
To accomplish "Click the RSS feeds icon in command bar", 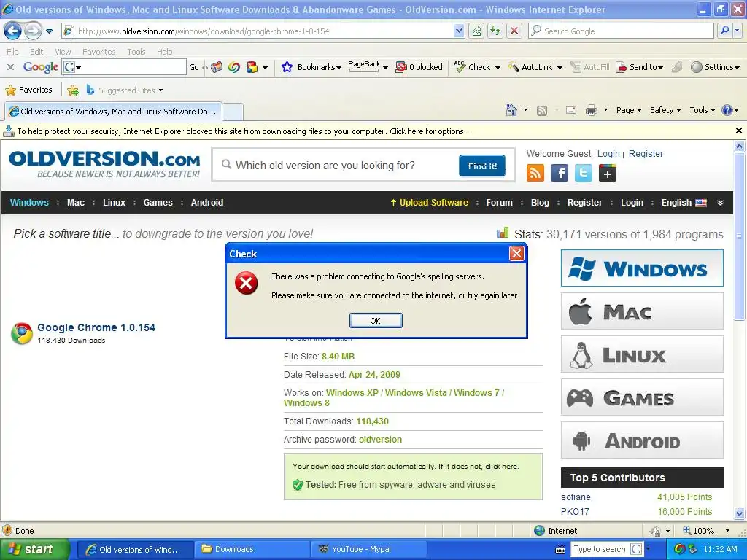I will click(x=542, y=111).
